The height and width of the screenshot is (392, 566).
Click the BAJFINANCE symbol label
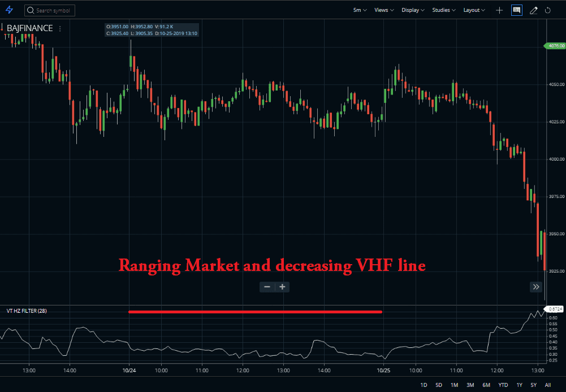[29, 28]
